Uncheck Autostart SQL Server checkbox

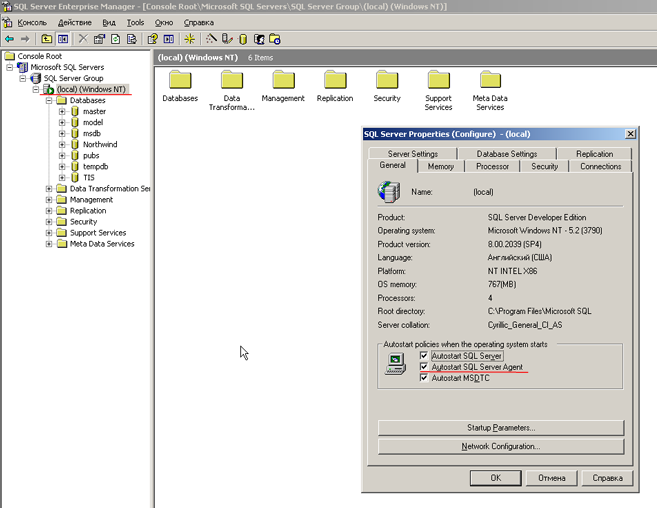coord(424,356)
